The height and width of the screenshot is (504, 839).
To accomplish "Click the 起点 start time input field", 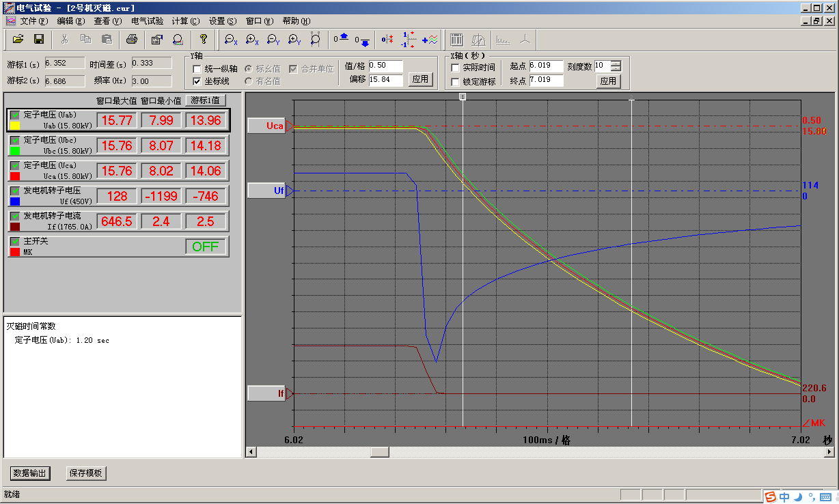I will click(545, 66).
